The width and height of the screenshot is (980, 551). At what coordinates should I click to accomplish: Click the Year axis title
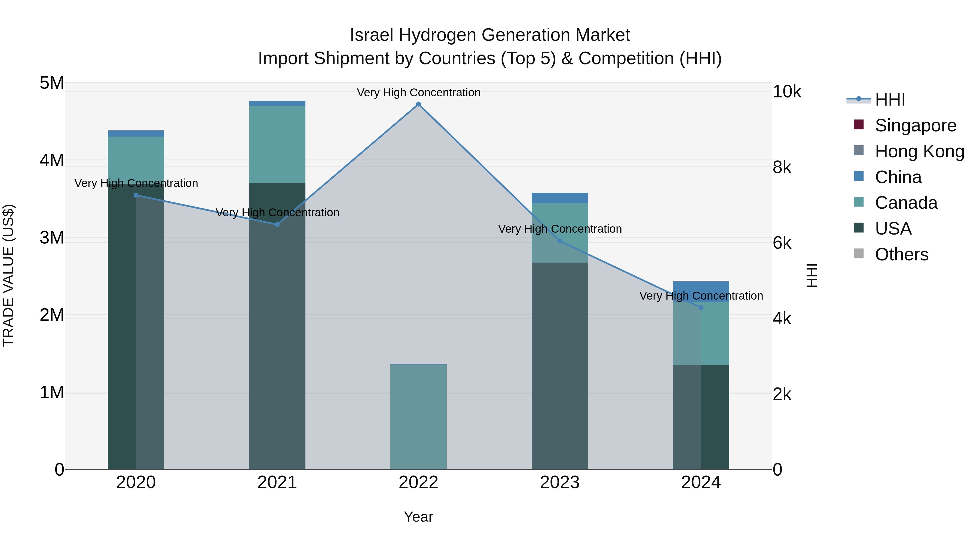[418, 517]
